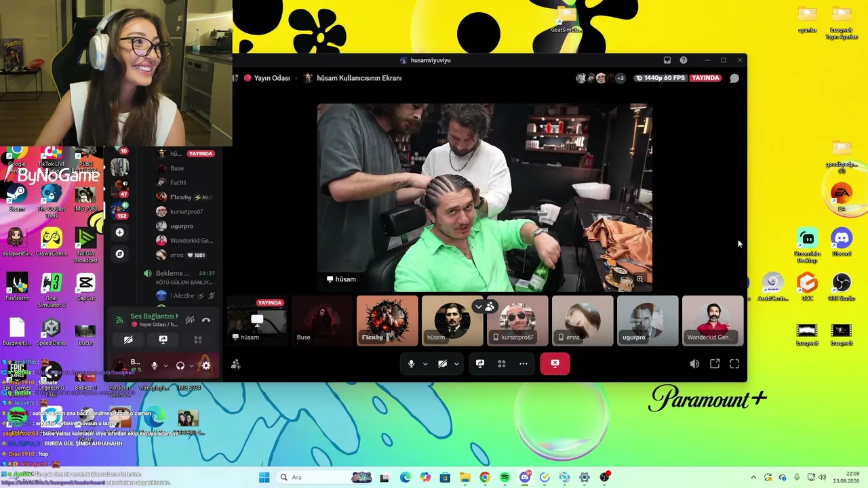The width and height of the screenshot is (868, 488).
Task: Open Windows Start menu
Action: 264,477
